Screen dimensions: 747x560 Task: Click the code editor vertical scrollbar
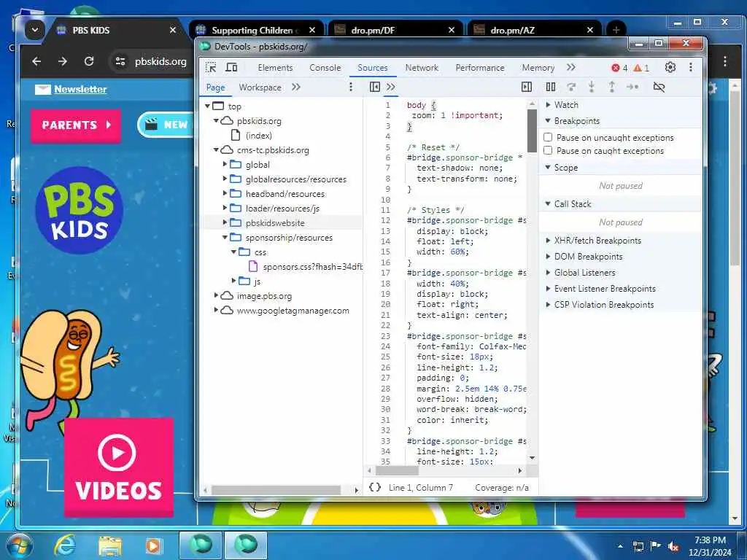pyautogui.click(x=532, y=131)
